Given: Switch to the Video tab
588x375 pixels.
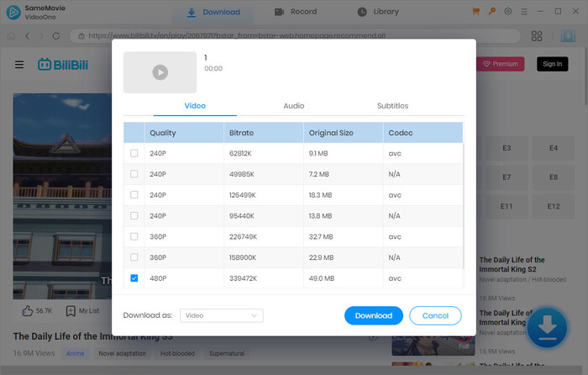Looking at the screenshot, I should pos(195,106).
